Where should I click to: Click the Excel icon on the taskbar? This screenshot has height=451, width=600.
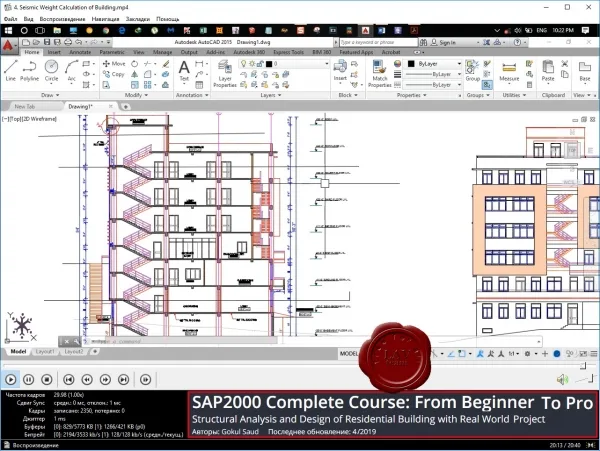pyautogui.click(x=203, y=30)
